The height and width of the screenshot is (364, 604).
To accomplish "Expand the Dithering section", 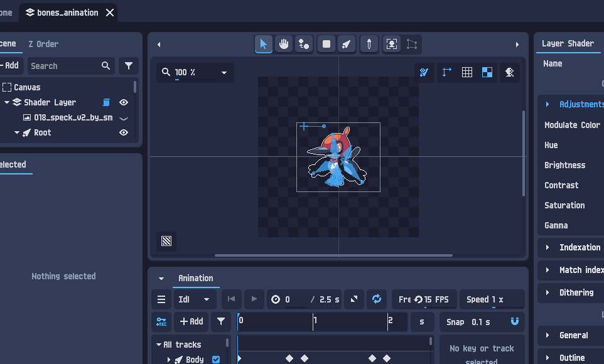I will (x=547, y=292).
